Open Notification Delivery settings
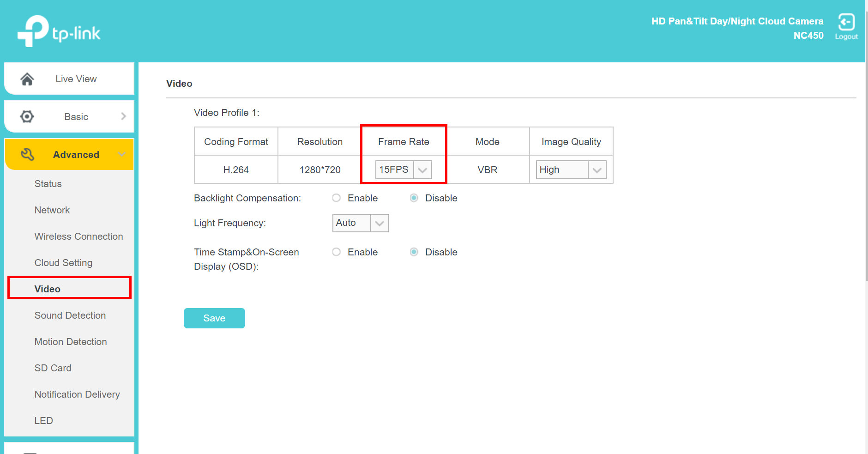The width and height of the screenshot is (868, 454). [77, 394]
